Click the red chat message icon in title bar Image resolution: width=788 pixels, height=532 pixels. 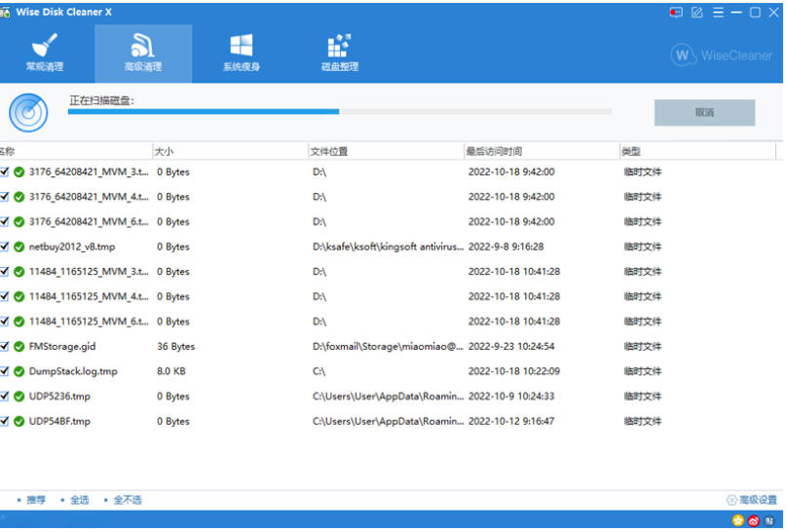pos(676,12)
